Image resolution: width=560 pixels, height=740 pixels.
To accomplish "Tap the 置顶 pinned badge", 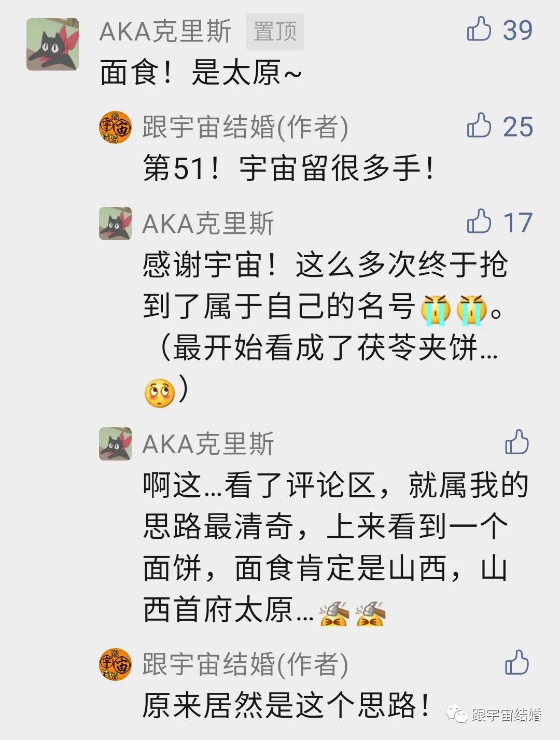I will (x=275, y=32).
